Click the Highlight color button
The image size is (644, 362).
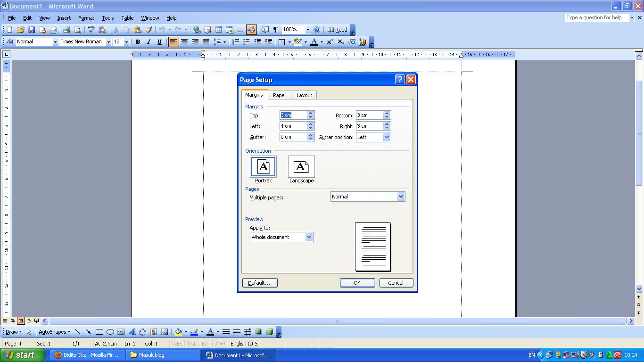297,42
